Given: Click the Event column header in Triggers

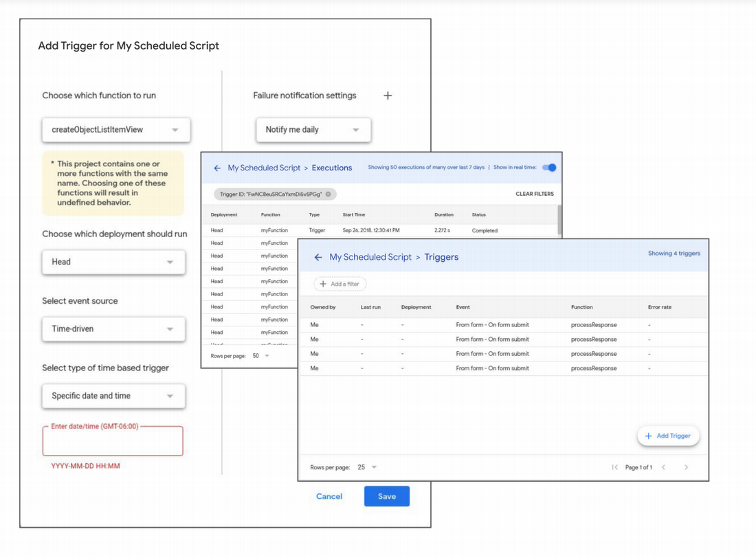Looking at the screenshot, I should tap(463, 307).
